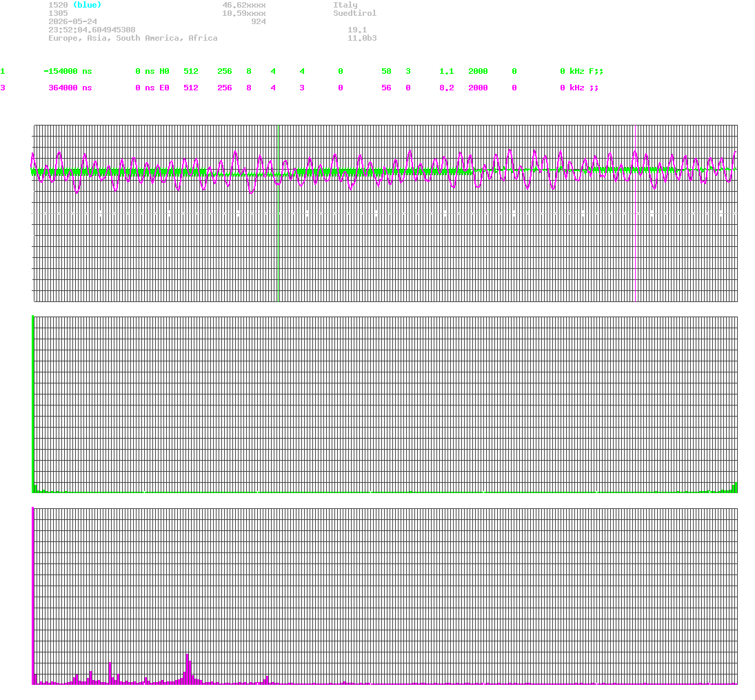Image resolution: width=755 pixels, height=700 pixels.
Task: Select the green value 58
Action: 386,71
